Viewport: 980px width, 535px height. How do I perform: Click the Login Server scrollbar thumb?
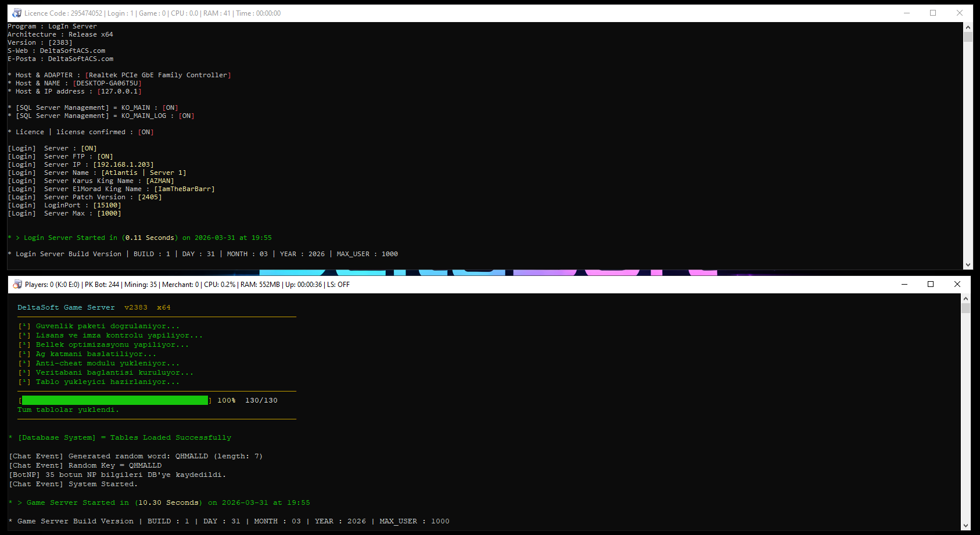[x=968, y=37]
